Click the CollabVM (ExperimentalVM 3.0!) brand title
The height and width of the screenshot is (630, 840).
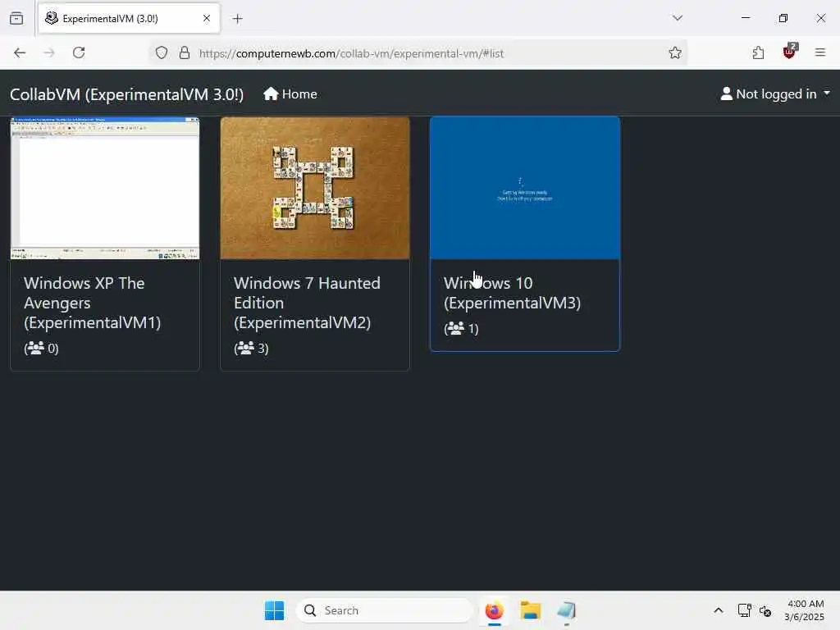tap(126, 94)
